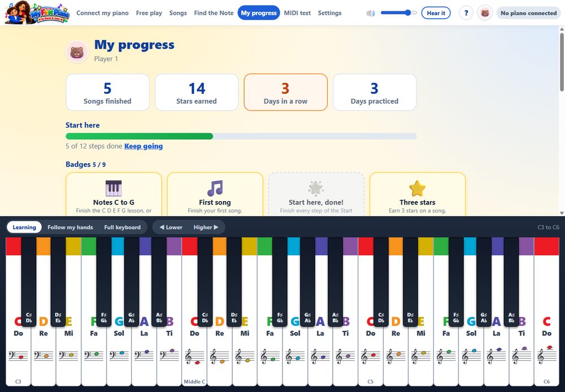Select the locked Start here, done! badge
The image size is (565, 392).
316,194
